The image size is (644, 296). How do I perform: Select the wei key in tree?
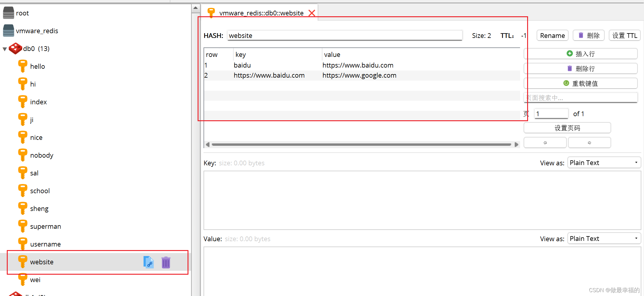[35, 280]
